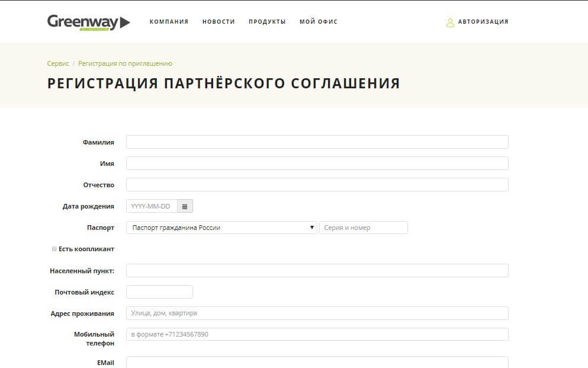This screenshot has height=368, width=588.
Task: Focus the Населенный пункт field
Action: click(317, 270)
